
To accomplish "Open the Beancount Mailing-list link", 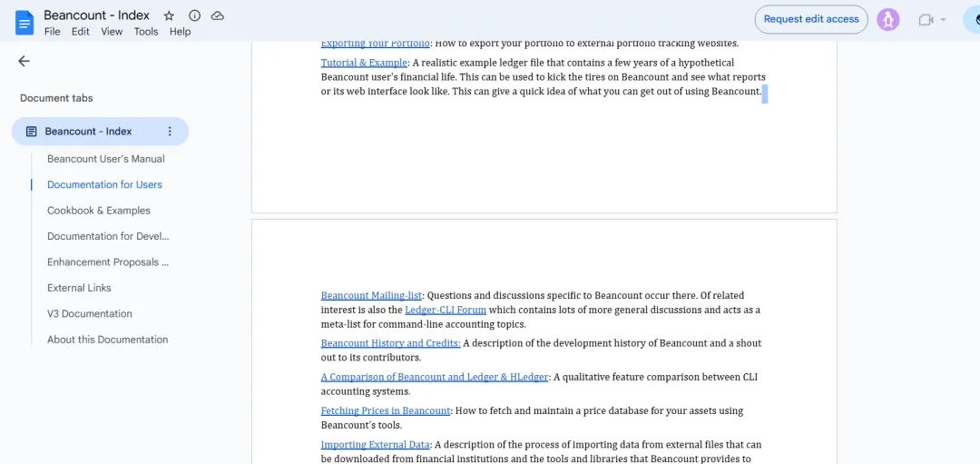I will 371,295.
